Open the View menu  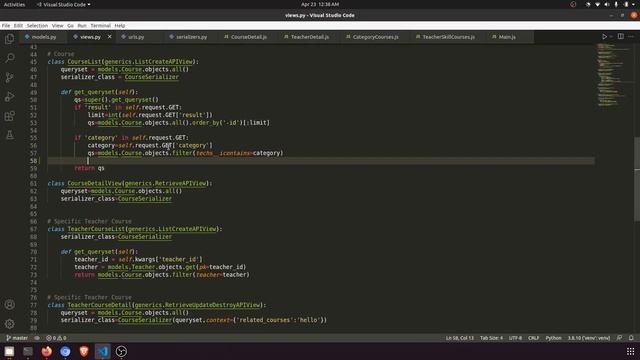58,25
